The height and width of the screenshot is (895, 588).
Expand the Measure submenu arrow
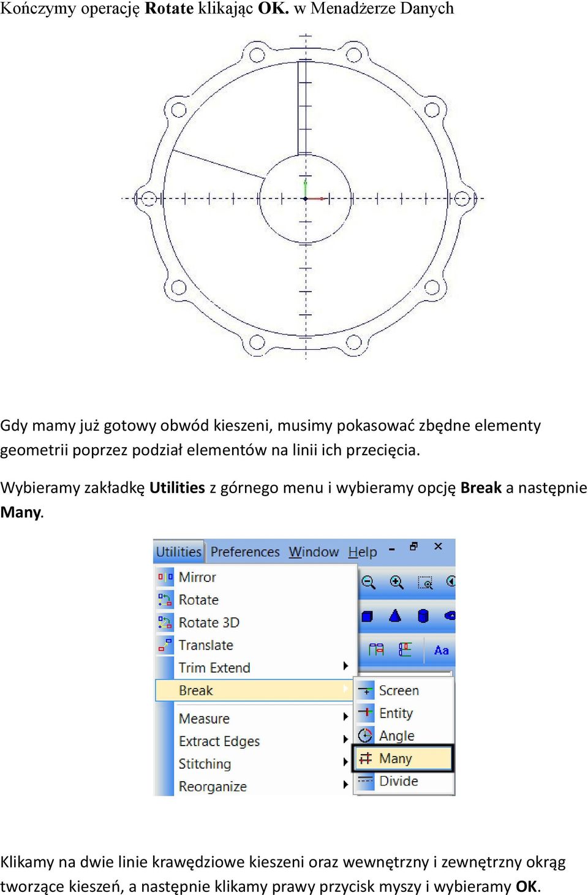[346, 716]
